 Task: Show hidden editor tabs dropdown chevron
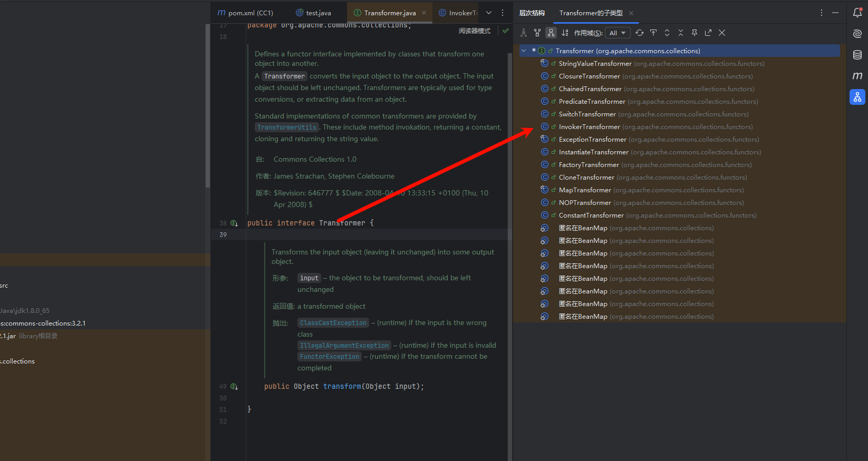point(489,13)
